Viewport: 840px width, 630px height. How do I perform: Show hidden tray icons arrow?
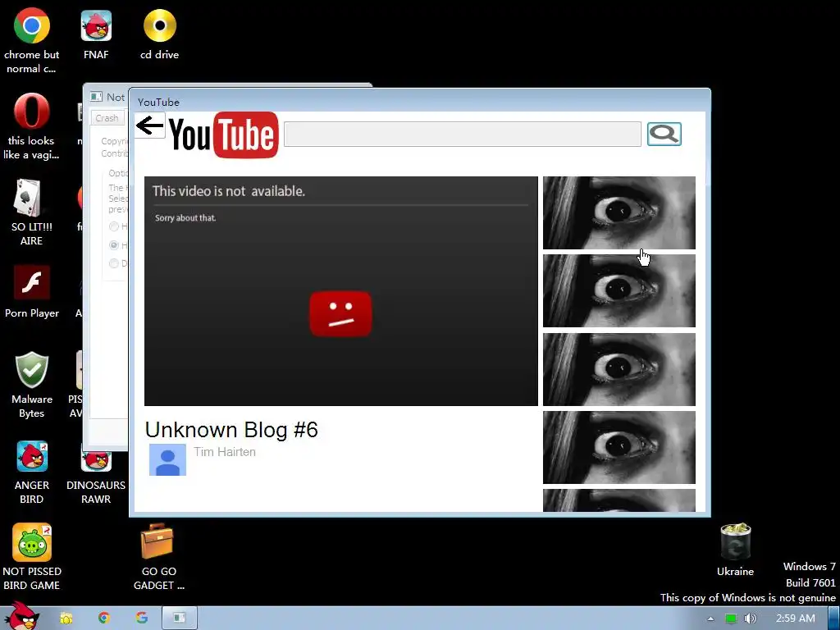(x=710, y=619)
